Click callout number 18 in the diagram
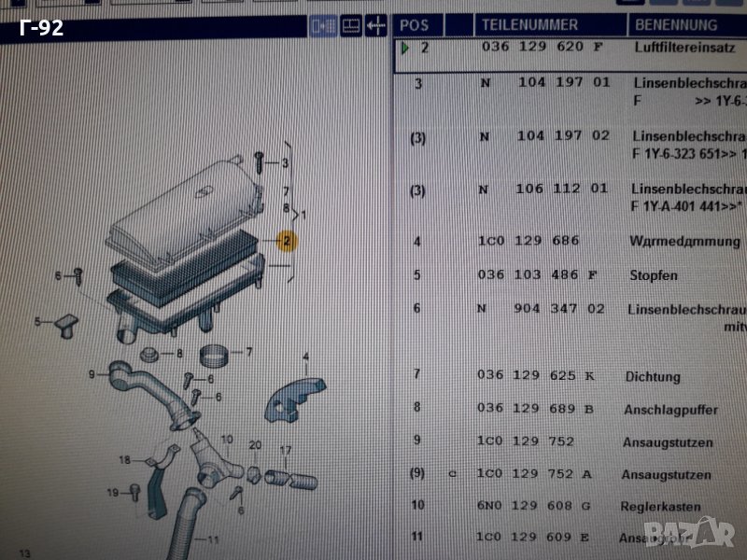 [x=125, y=459]
